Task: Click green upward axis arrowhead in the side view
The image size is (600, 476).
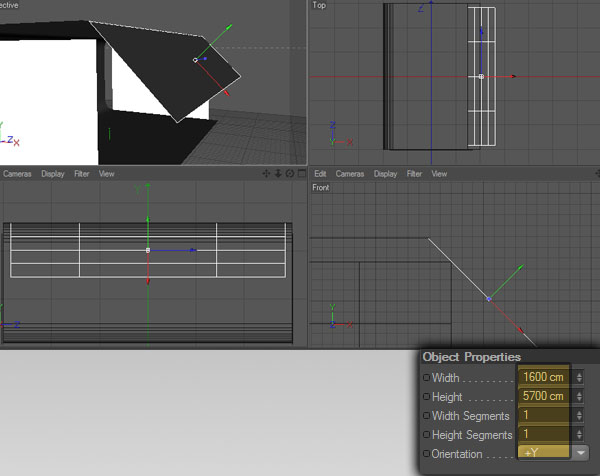Action: 148,219
